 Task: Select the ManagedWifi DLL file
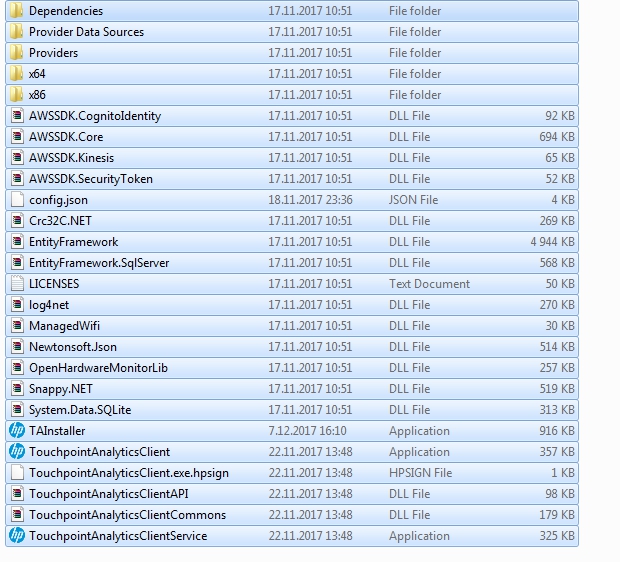click(x=64, y=326)
